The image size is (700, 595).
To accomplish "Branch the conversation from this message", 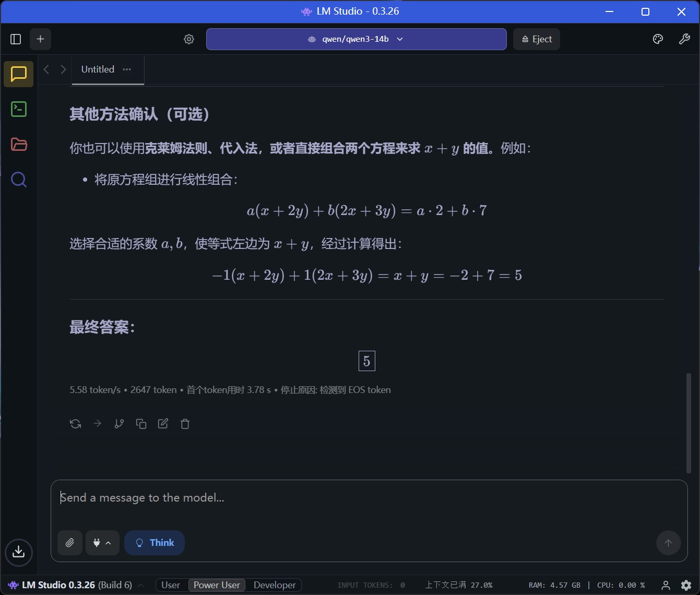I will (120, 424).
